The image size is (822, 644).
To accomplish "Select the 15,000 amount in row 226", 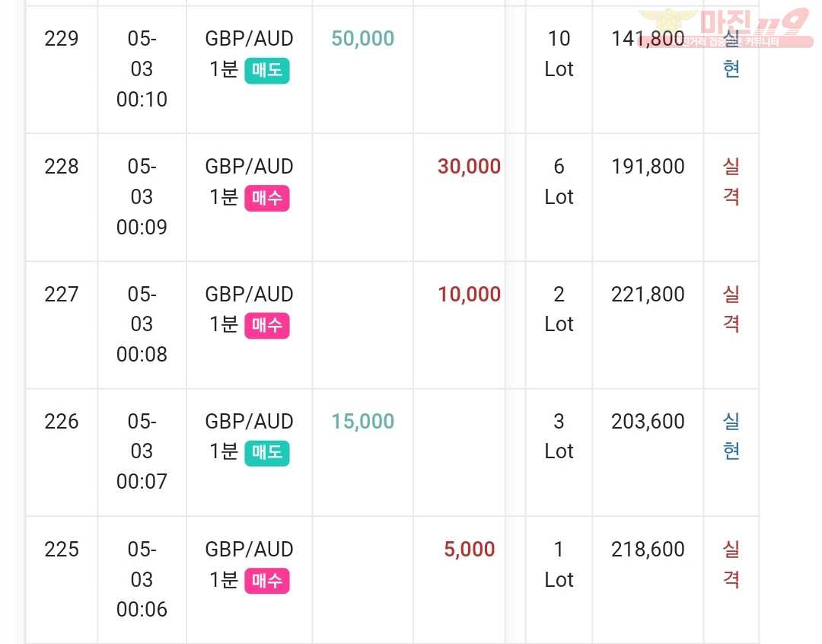I will tap(363, 421).
